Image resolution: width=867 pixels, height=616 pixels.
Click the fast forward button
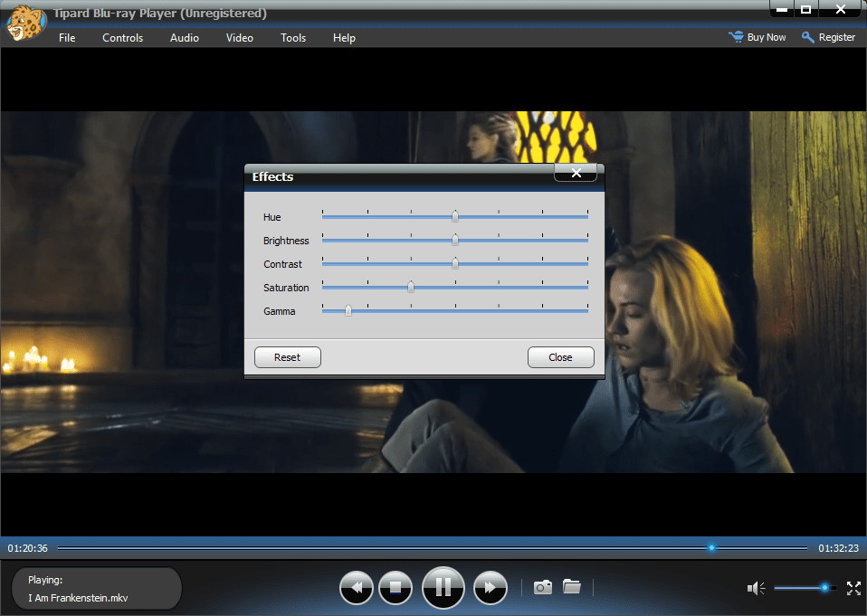(x=491, y=587)
